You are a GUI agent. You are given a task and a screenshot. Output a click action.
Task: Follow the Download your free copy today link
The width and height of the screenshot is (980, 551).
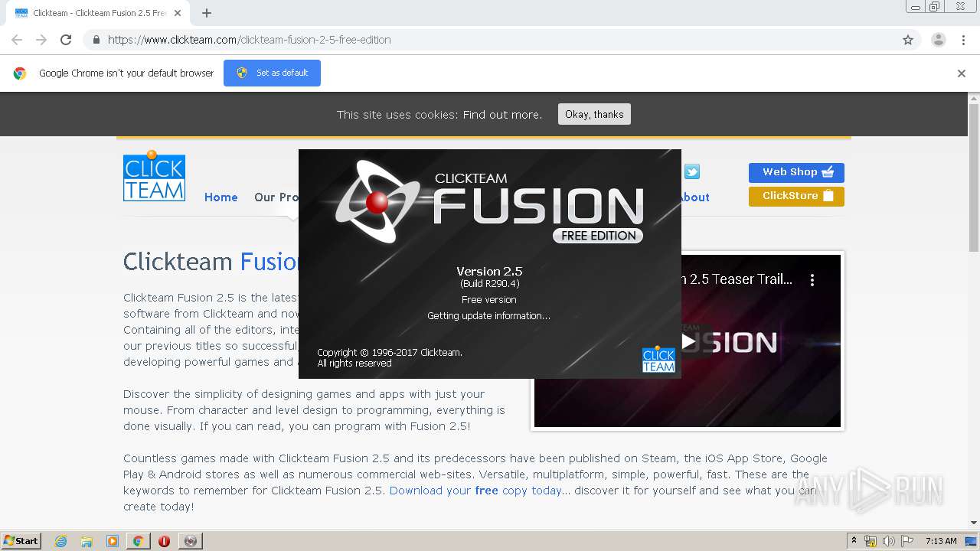475,491
